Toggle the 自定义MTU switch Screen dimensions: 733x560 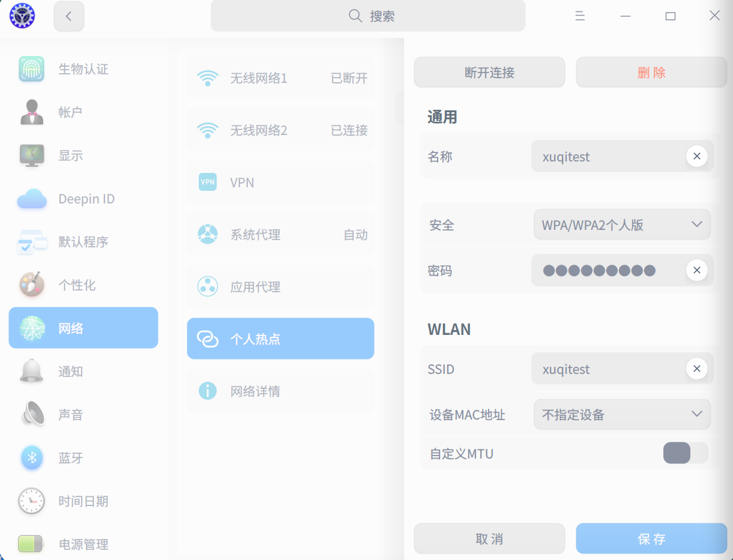tap(686, 453)
